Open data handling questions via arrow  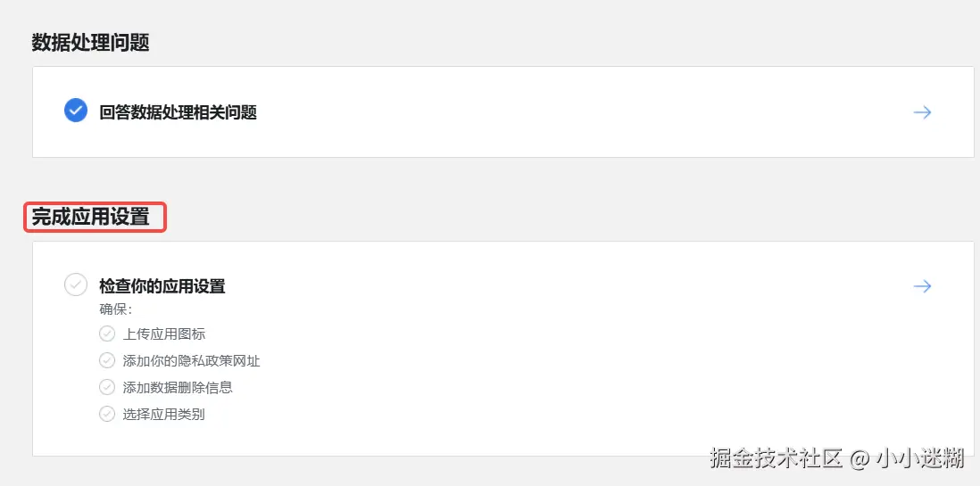pos(922,112)
